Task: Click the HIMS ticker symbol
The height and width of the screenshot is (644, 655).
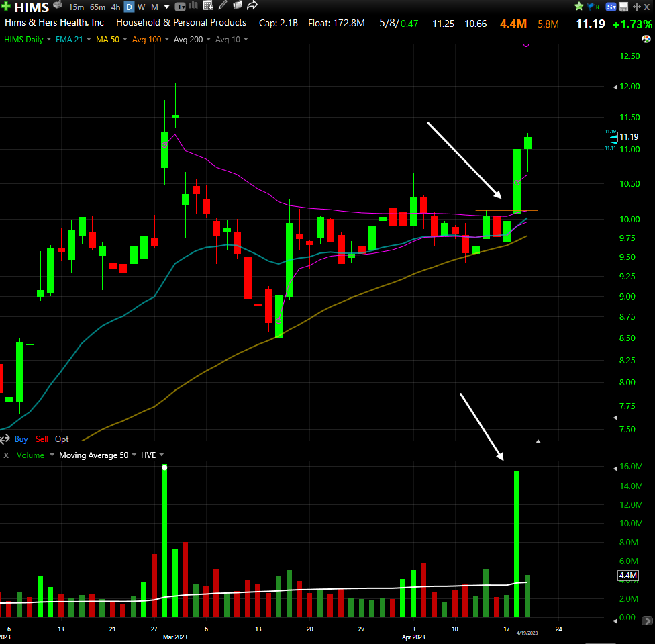Action: point(32,7)
